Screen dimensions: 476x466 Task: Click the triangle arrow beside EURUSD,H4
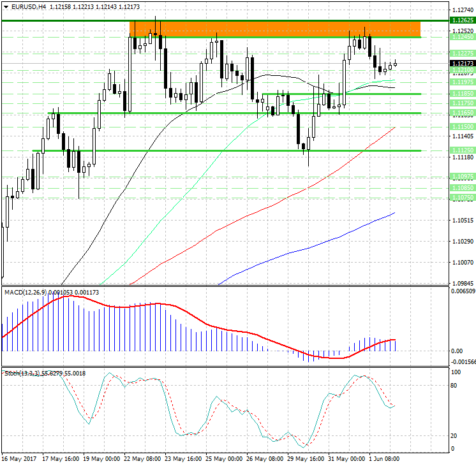(x=6, y=7)
